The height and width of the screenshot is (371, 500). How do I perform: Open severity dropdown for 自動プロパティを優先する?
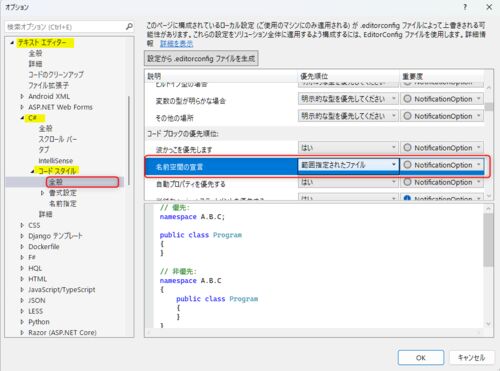442,182
